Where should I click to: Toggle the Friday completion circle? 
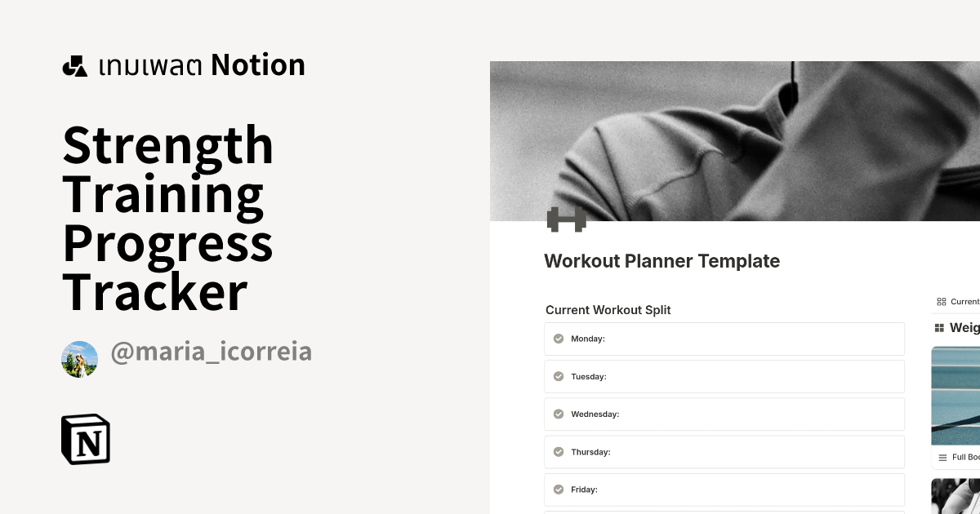click(x=559, y=489)
